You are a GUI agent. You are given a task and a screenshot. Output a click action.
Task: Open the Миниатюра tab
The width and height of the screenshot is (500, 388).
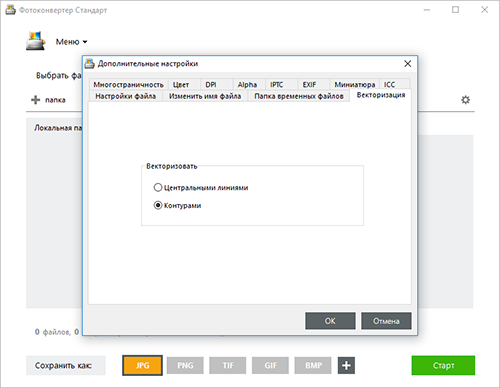355,85
